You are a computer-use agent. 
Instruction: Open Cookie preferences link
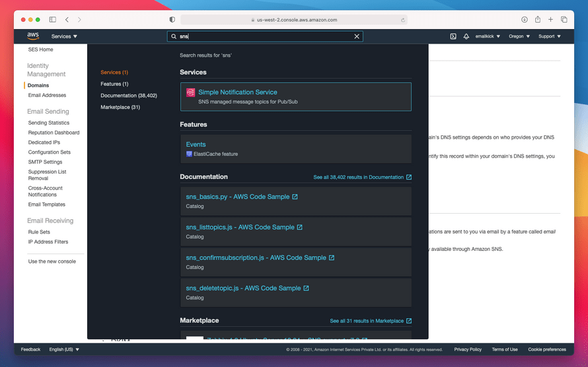point(547,349)
